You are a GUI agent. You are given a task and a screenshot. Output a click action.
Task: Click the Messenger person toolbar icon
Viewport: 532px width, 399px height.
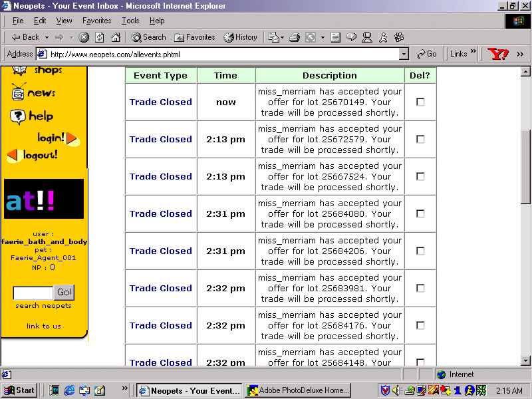point(367,37)
